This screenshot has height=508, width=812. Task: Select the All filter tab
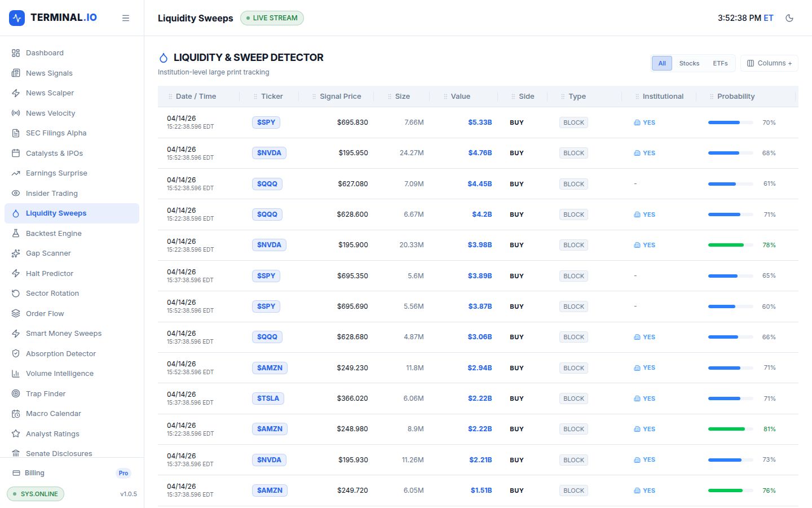(x=662, y=63)
